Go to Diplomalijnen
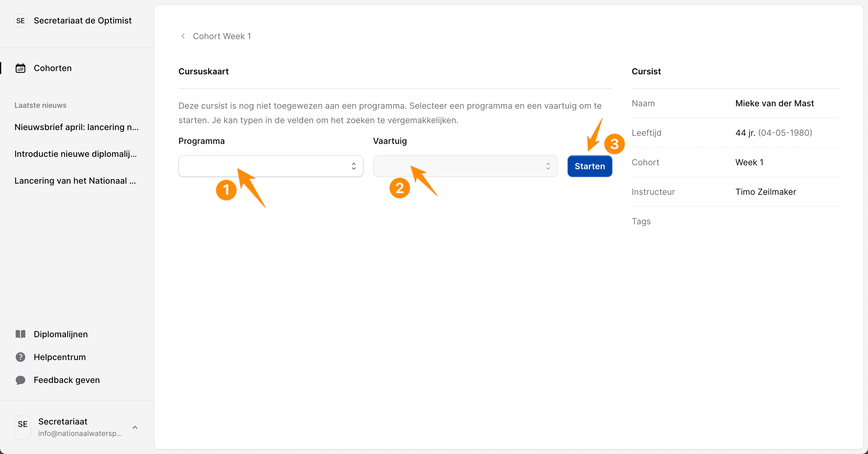Screen dimensions: 868x454 point(61,334)
